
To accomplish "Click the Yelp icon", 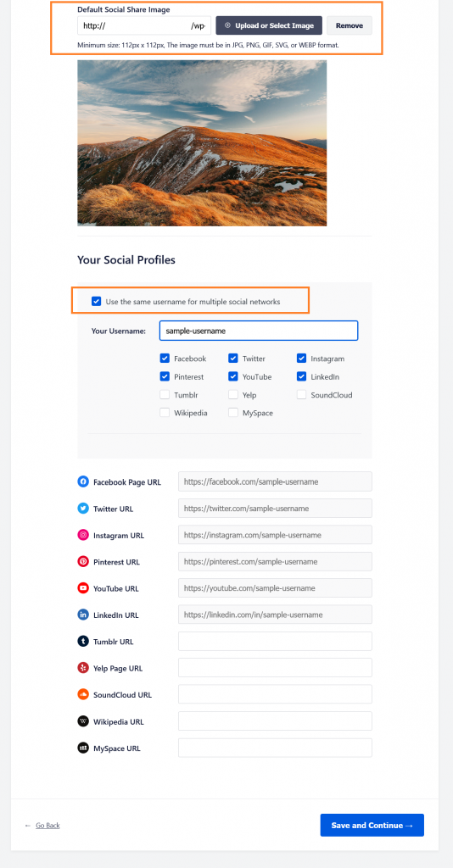I will 83,668.
